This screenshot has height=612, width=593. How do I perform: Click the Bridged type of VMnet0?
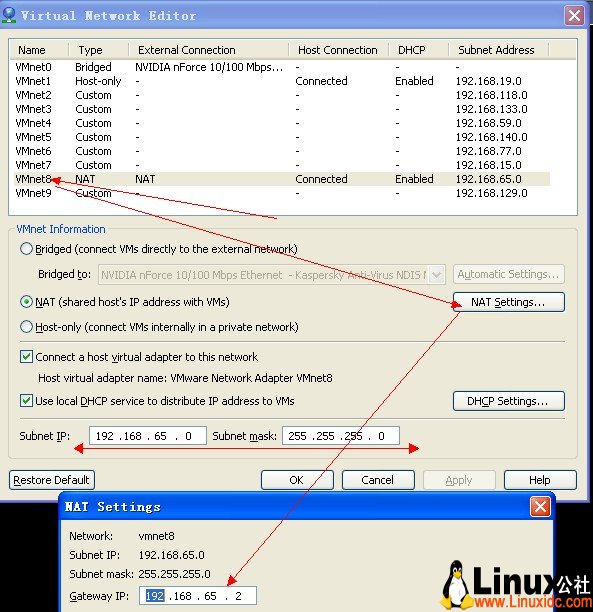coord(93,67)
